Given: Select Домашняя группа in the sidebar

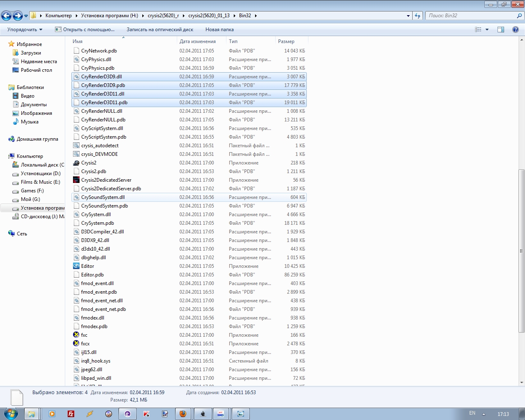Looking at the screenshot, I should pyautogui.click(x=37, y=139).
